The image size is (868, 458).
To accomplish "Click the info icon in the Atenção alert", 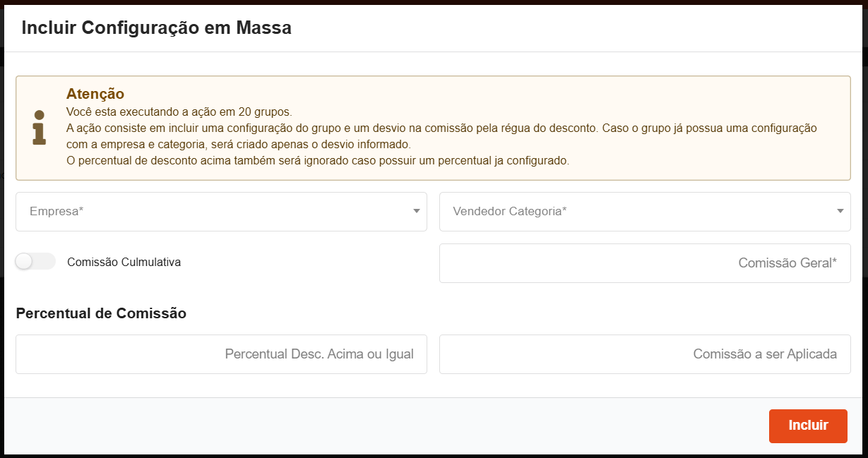I will [x=40, y=128].
